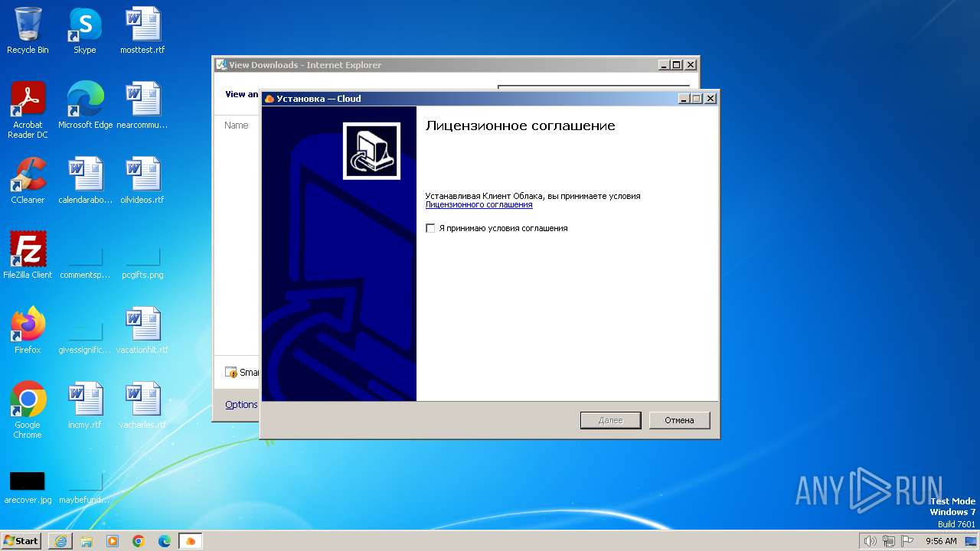Screen dimensions: 980x551
Task: Open the media player taskbar icon
Action: (x=113, y=541)
